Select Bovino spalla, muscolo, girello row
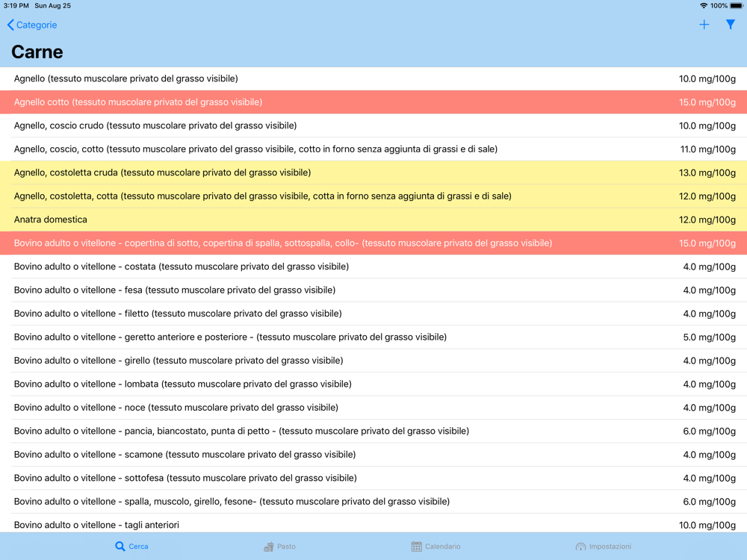The width and height of the screenshot is (747, 560). pos(373,502)
